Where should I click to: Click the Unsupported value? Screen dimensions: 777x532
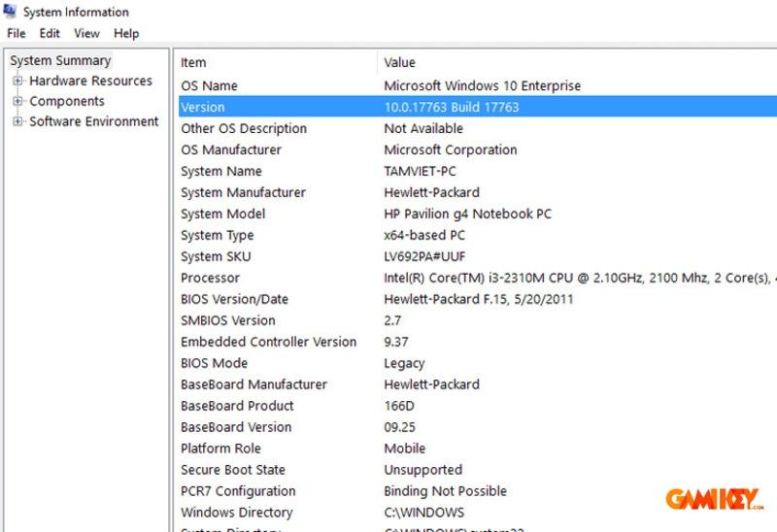tap(422, 470)
